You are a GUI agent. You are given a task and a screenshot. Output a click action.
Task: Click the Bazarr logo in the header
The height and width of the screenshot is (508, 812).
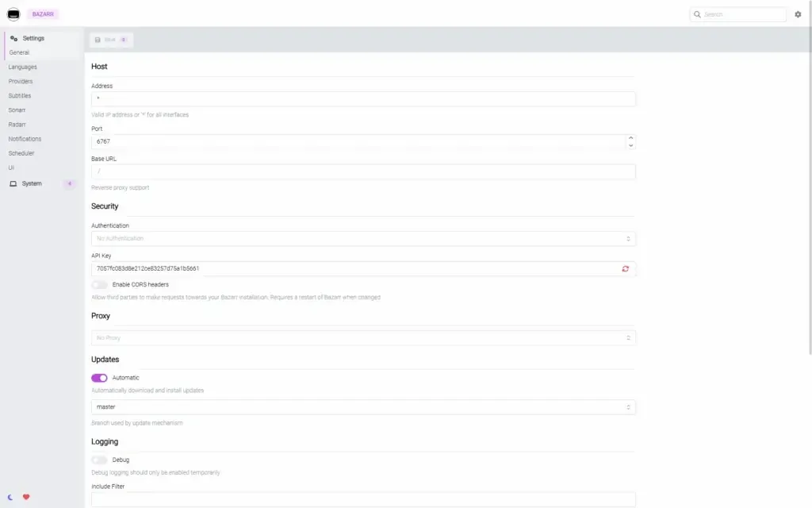13,13
